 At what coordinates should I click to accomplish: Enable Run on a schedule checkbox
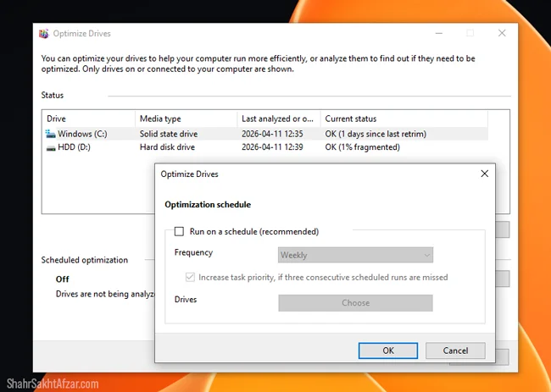[x=179, y=231]
